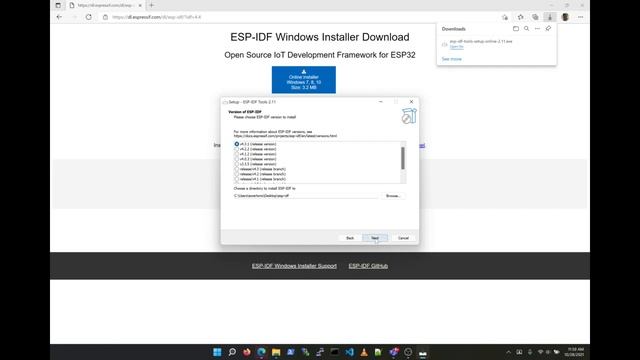
Task: Click the Online Installer download button
Action: pos(304,80)
